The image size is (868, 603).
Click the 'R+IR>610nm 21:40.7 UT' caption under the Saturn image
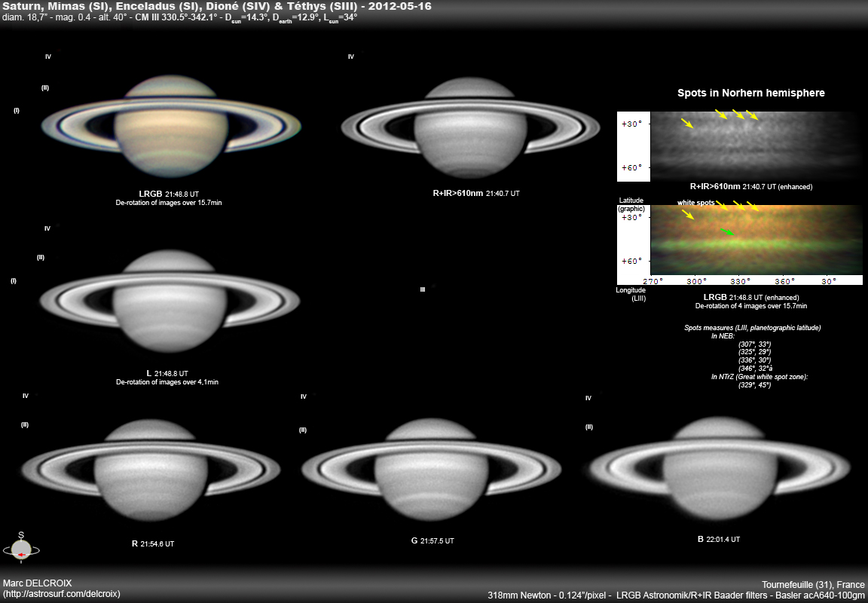(476, 193)
